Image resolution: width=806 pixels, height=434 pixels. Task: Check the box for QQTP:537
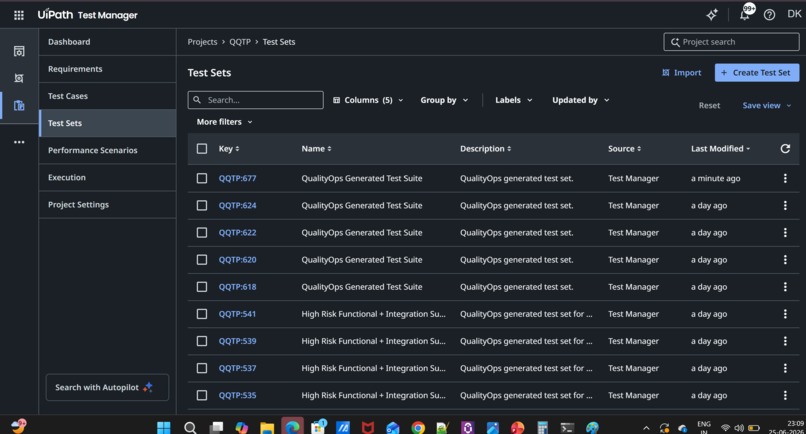(x=202, y=368)
